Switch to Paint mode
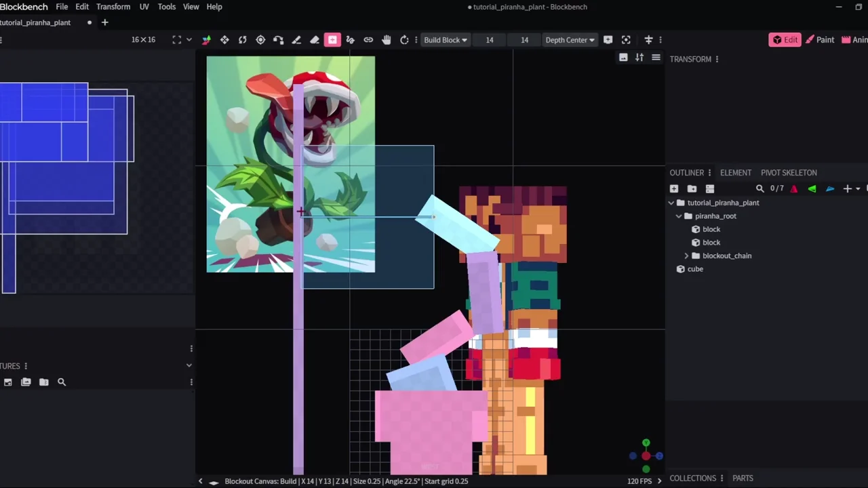The width and height of the screenshot is (868, 488). click(x=821, y=40)
